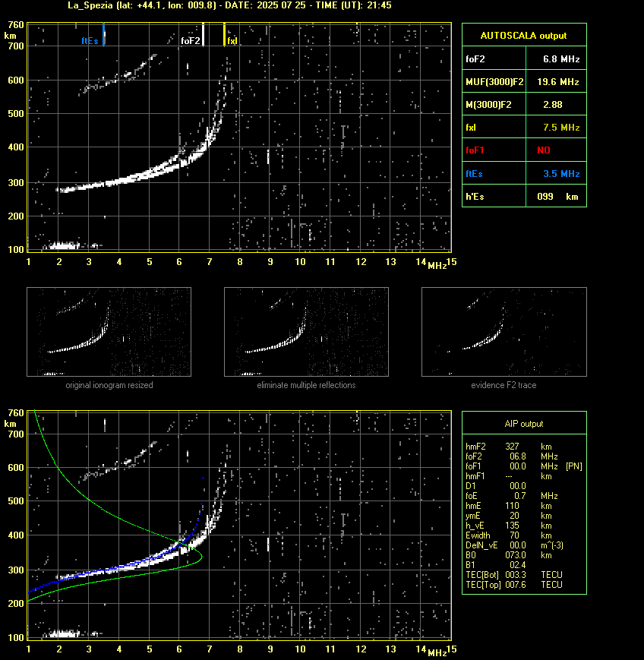
Task: Select the hmF2 value '327' in AIP output
Action: point(512,447)
